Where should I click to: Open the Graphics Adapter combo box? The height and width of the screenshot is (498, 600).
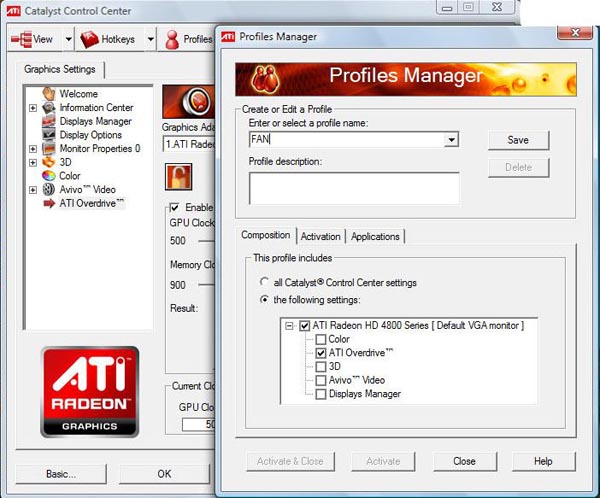tap(189, 144)
